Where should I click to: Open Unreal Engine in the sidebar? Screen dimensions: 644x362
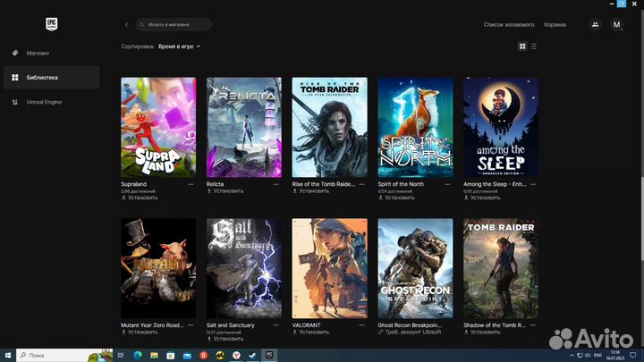[51, 102]
